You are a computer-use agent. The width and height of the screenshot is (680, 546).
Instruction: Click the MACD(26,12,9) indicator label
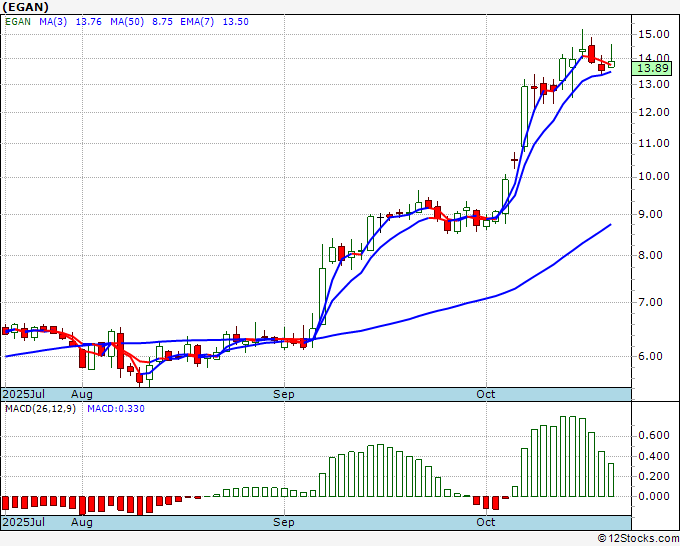[40, 409]
